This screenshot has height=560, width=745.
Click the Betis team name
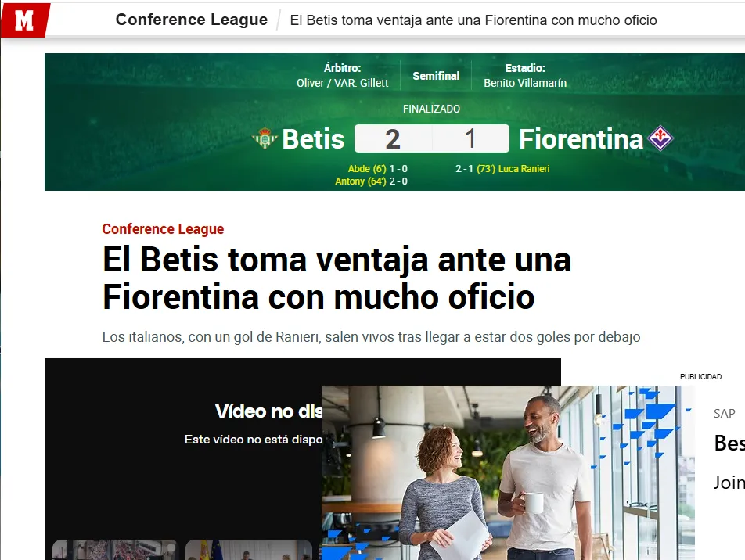[x=313, y=139]
